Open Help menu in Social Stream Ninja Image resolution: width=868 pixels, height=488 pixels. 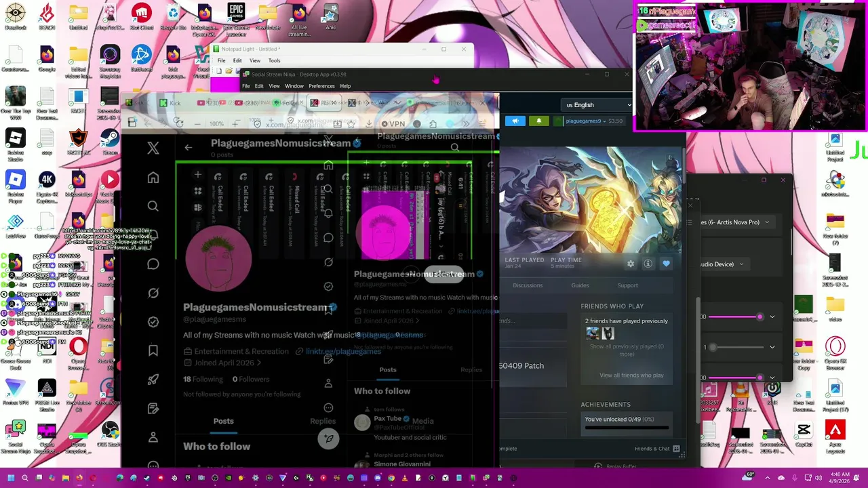click(x=345, y=86)
